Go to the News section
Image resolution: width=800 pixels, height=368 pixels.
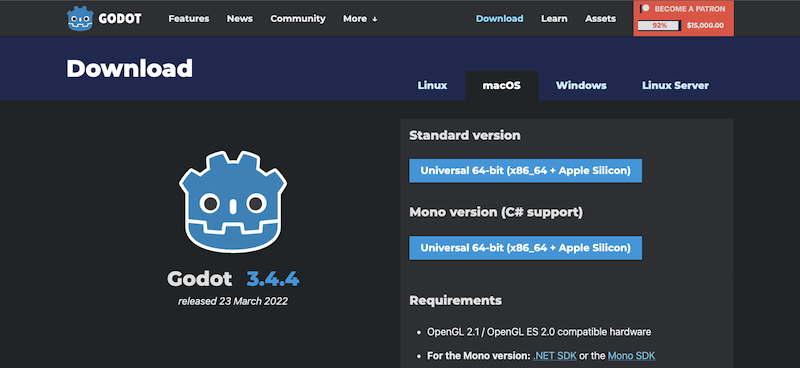[240, 18]
